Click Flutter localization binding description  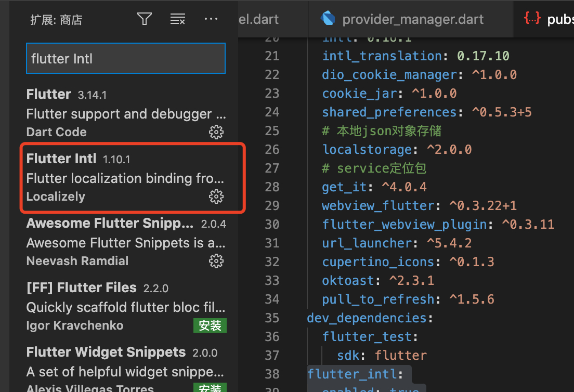pyautogui.click(x=125, y=178)
